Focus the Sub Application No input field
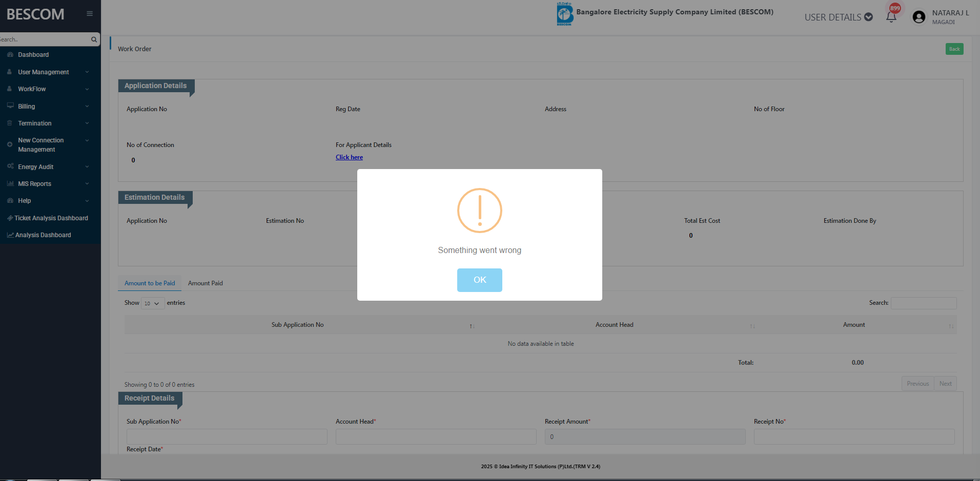The image size is (980, 481). click(227, 437)
